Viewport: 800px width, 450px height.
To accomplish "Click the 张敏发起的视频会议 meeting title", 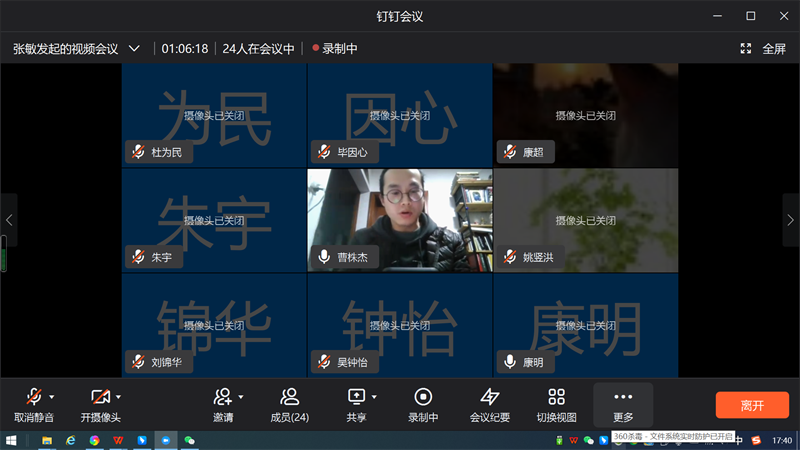I will click(66, 49).
